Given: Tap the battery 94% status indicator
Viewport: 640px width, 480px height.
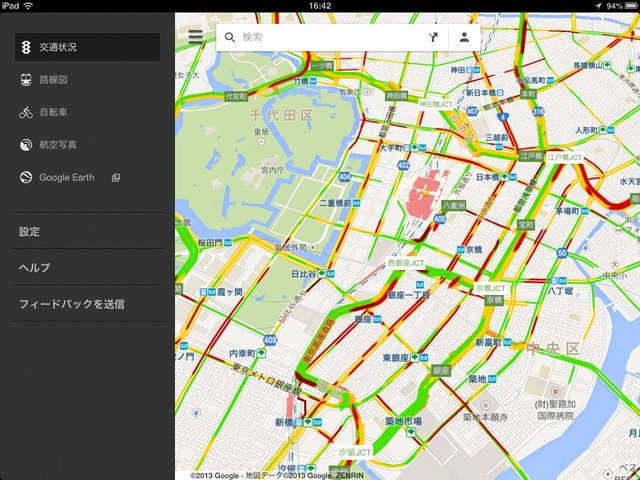Looking at the screenshot, I should point(620,6).
